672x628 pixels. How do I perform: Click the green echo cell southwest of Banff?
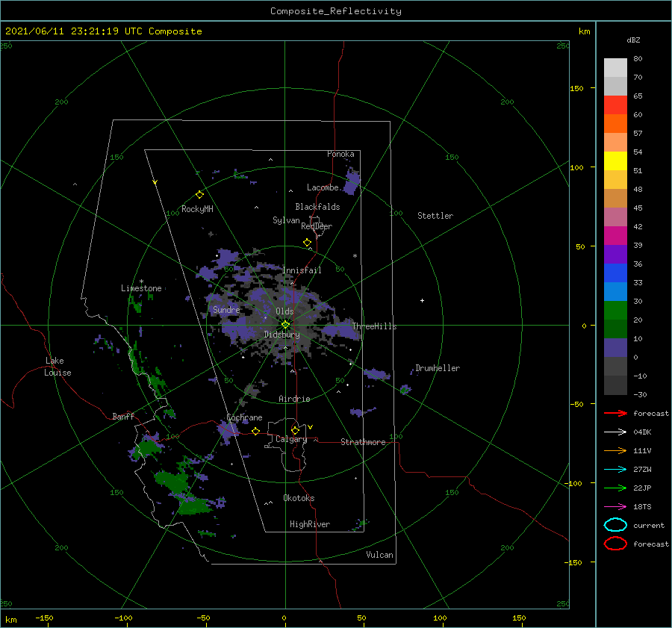[147, 449]
